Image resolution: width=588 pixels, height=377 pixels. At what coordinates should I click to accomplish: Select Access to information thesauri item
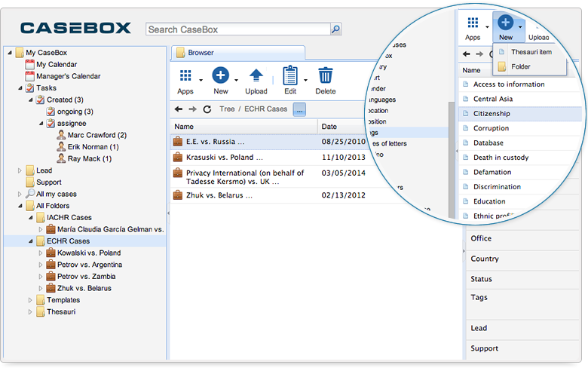click(x=509, y=84)
